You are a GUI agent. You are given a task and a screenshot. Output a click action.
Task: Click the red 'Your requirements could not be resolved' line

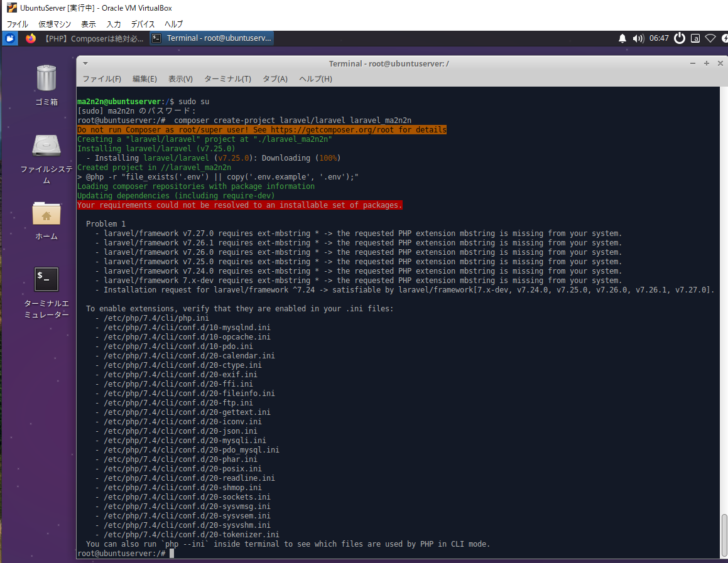click(239, 205)
